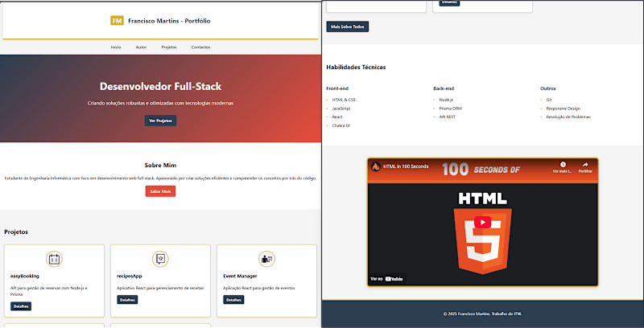
Task: Click the Back-end column heading
Action: pos(444,88)
